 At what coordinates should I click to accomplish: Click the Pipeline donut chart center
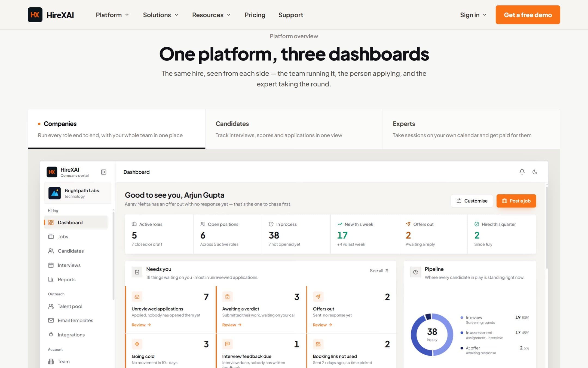(432, 334)
